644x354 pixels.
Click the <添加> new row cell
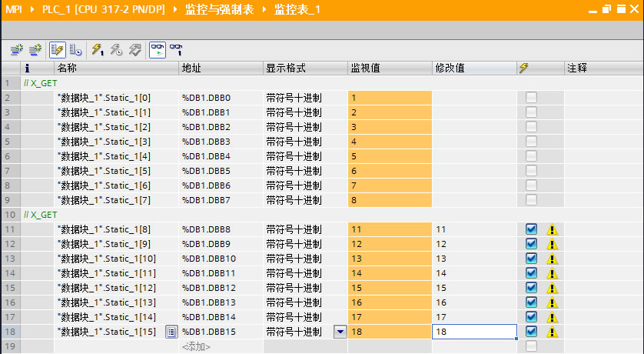pos(196,346)
